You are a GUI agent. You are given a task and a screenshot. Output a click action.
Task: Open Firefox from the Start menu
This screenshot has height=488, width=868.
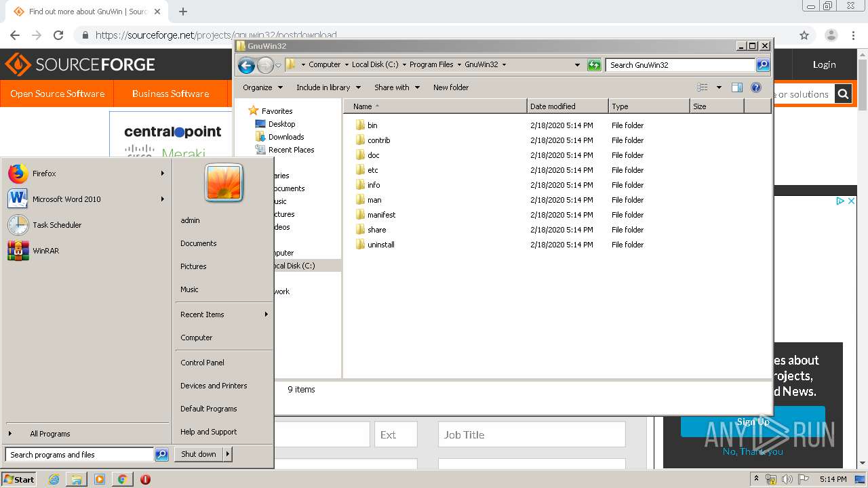click(x=86, y=174)
